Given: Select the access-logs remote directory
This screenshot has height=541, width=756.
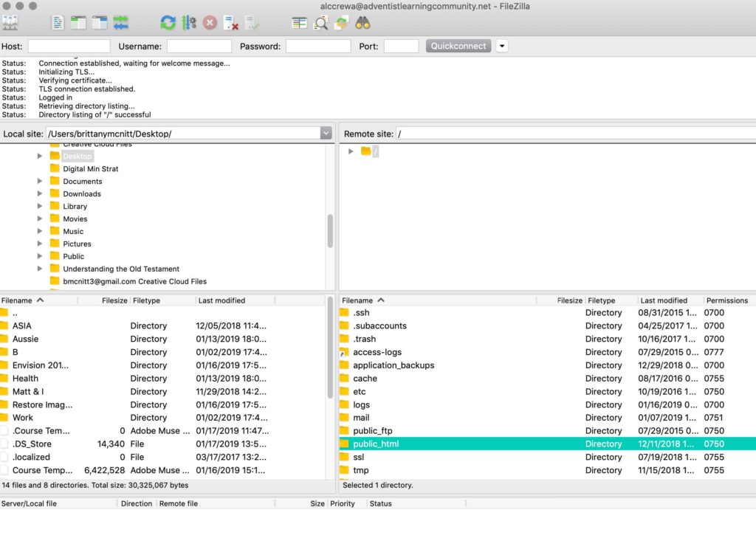Looking at the screenshot, I should click(x=377, y=352).
